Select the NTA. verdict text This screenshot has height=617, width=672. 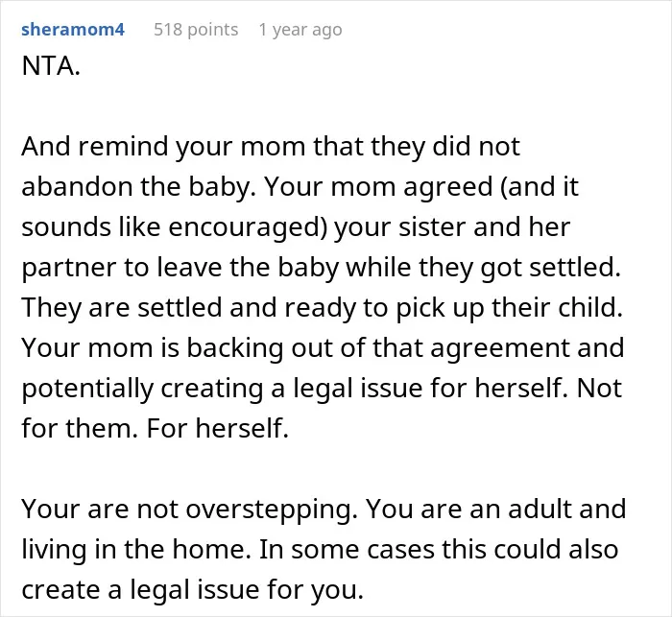click(51, 66)
